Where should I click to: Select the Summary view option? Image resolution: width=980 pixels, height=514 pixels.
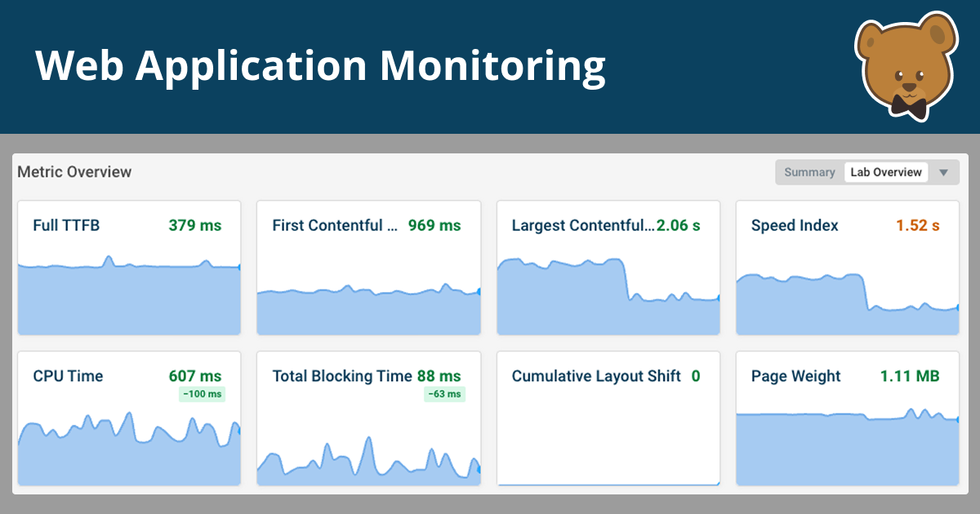809,172
